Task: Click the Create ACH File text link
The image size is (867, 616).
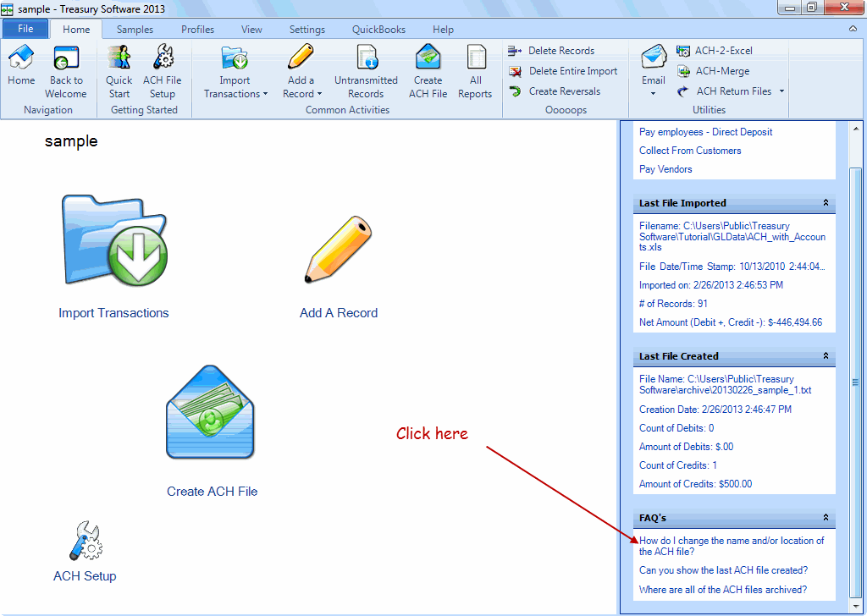Action: click(x=212, y=491)
